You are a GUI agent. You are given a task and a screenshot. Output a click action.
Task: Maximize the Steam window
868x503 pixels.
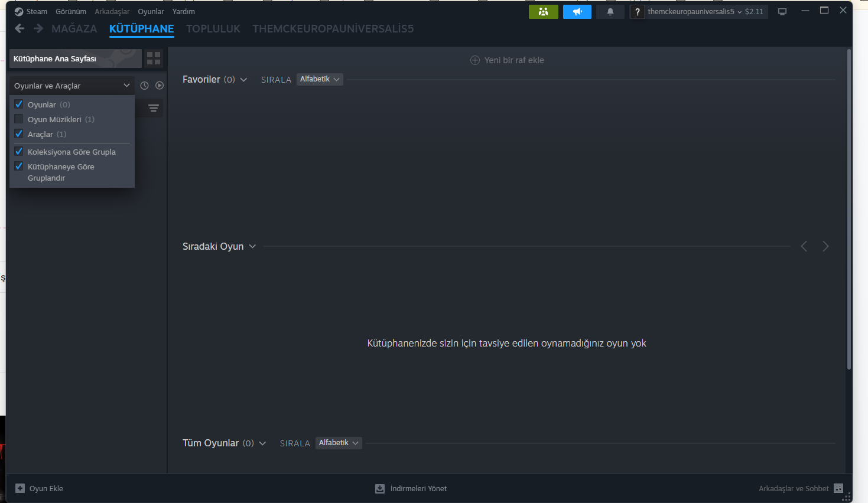[x=824, y=11]
